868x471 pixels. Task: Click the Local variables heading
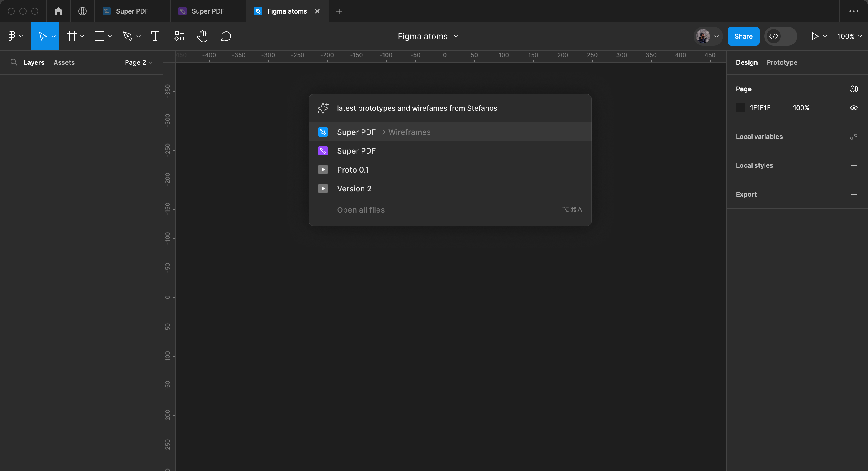[x=759, y=137]
